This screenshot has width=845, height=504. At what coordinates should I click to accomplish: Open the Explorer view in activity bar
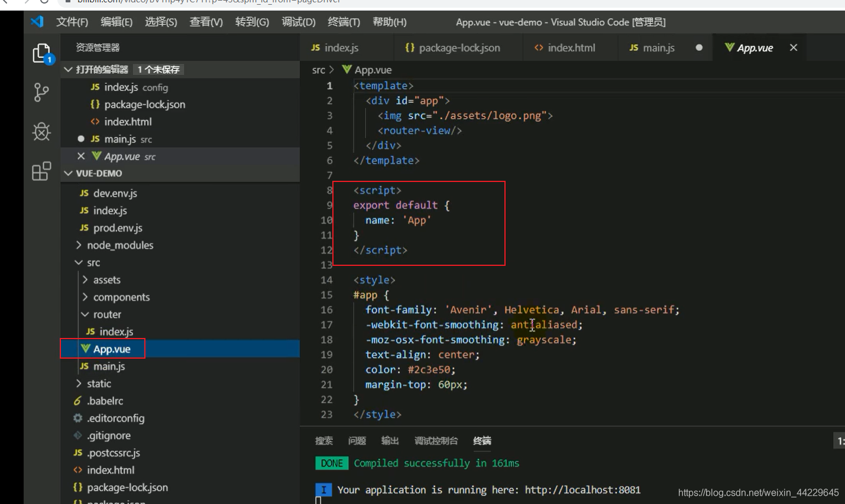41,54
